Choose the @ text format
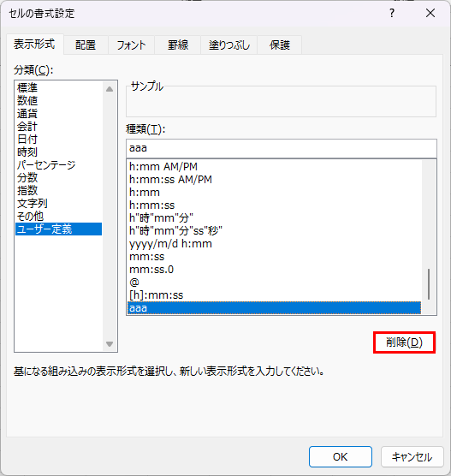451x476 pixels. coord(275,283)
